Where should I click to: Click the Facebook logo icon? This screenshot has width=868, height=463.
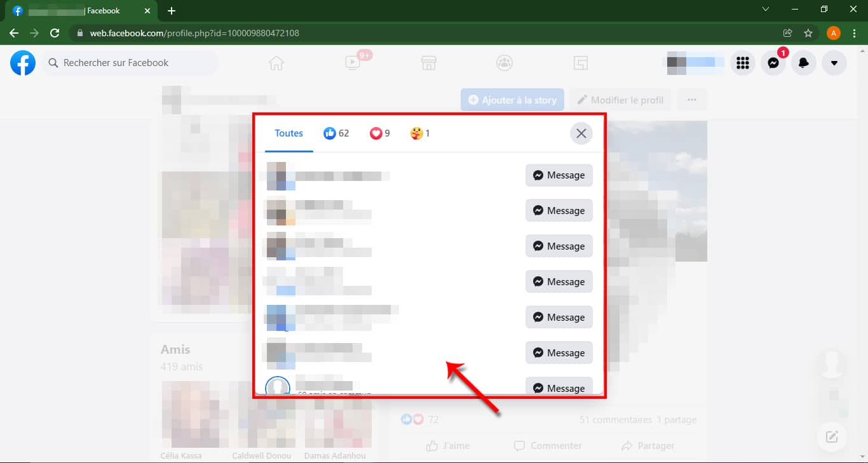point(23,63)
